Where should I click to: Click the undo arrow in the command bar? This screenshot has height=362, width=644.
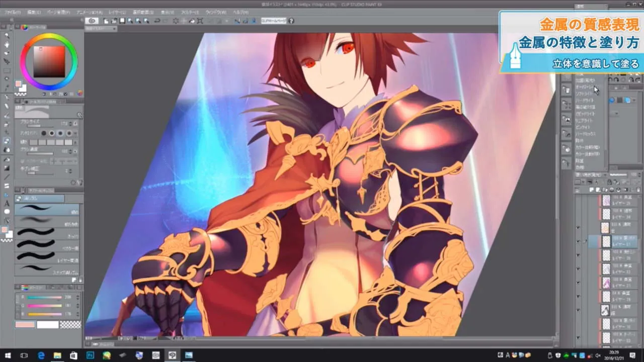tap(157, 21)
